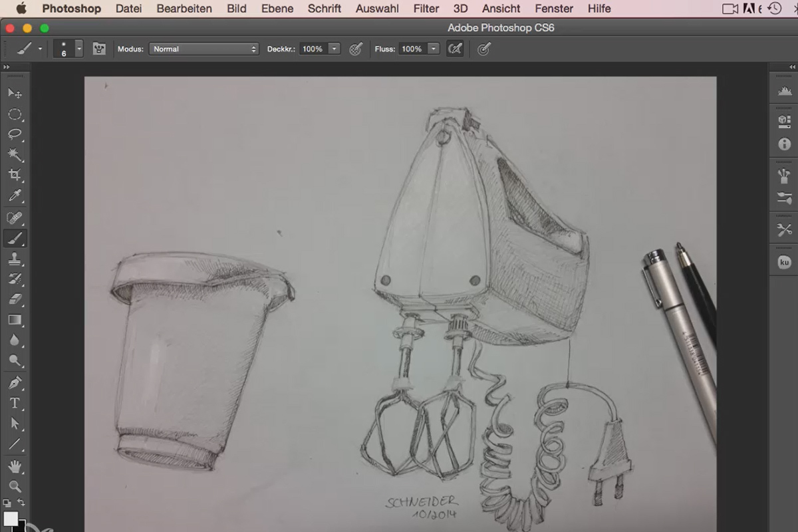Select the Brush tool
This screenshot has height=532, width=798.
point(15,238)
